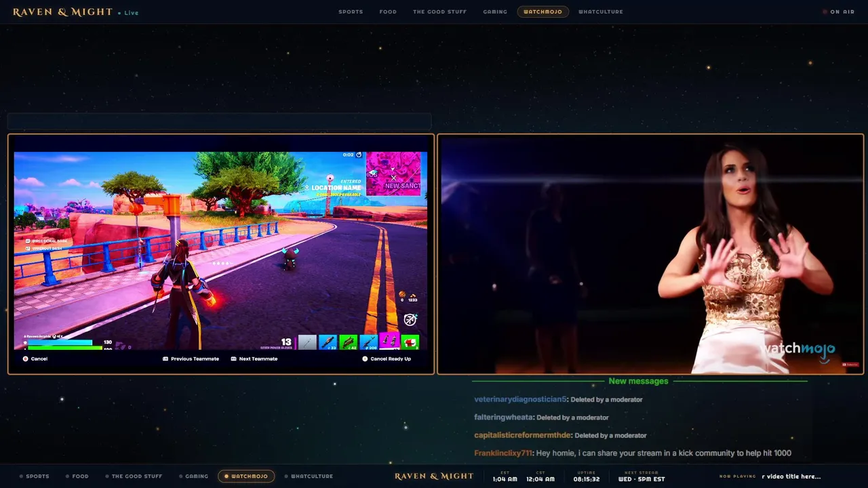Click Previous Teammate in the game

point(191,359)
